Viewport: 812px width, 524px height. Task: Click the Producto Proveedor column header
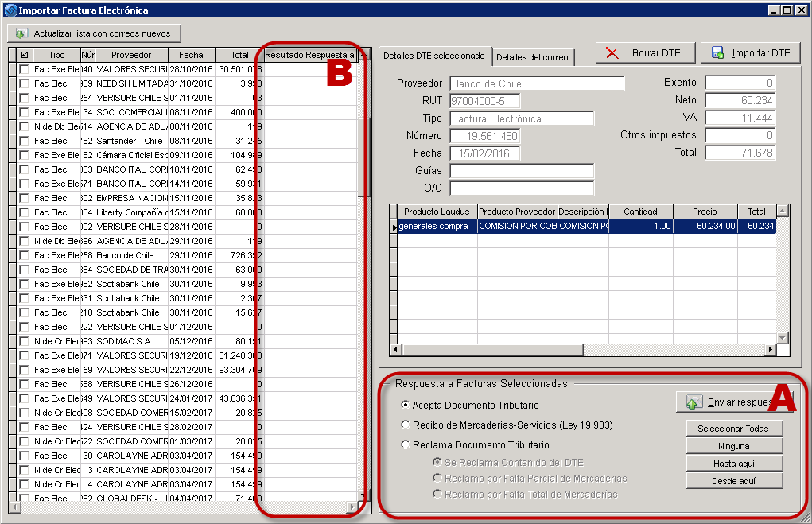(517, 212)
